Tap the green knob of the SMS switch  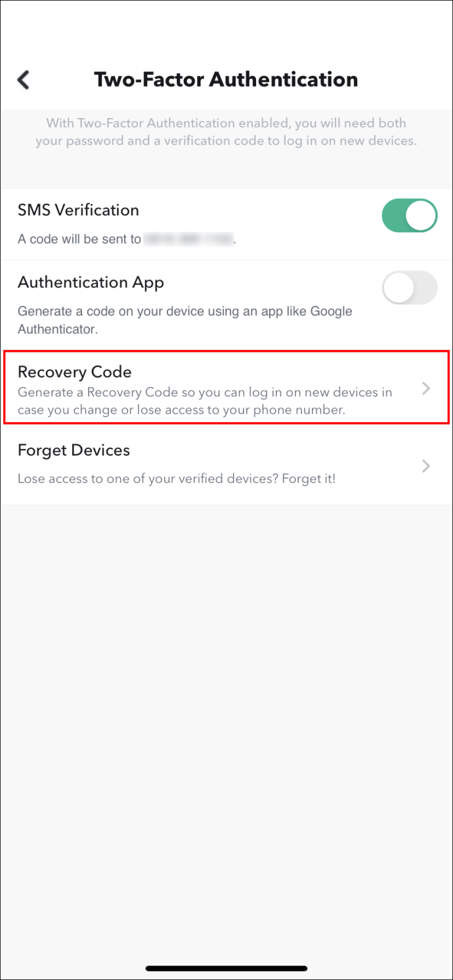(x=421, y=216)
